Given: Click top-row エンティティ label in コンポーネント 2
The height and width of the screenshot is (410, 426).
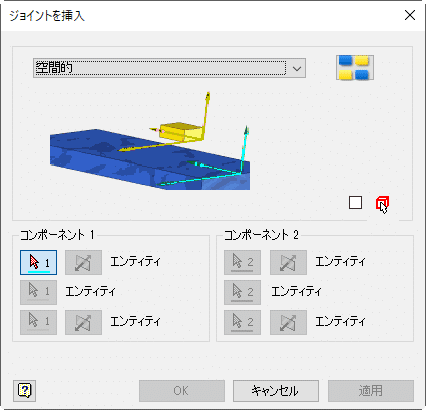Looking at the screenshot, I should click(340, 262).
